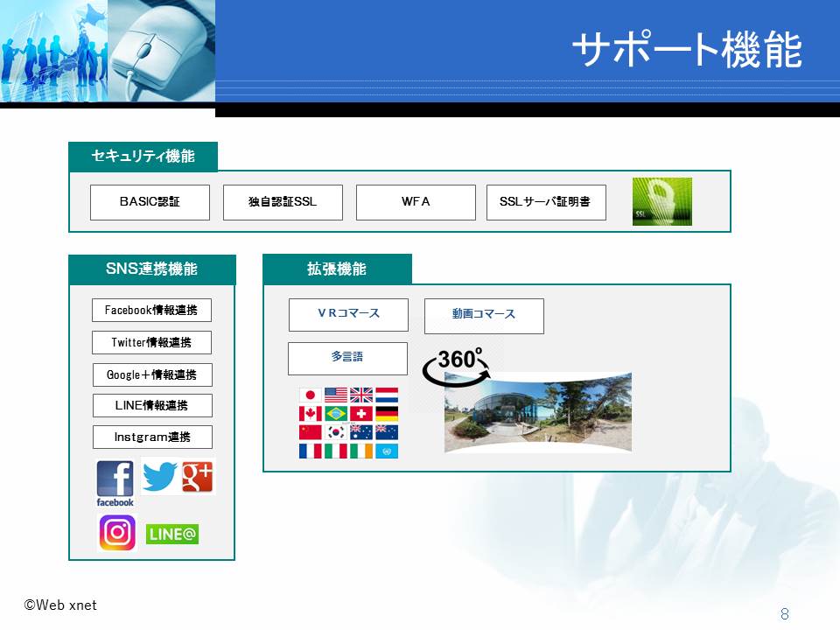Click the 独自認証SSL box
Screen dimensions: 840x630
[283, 202]
